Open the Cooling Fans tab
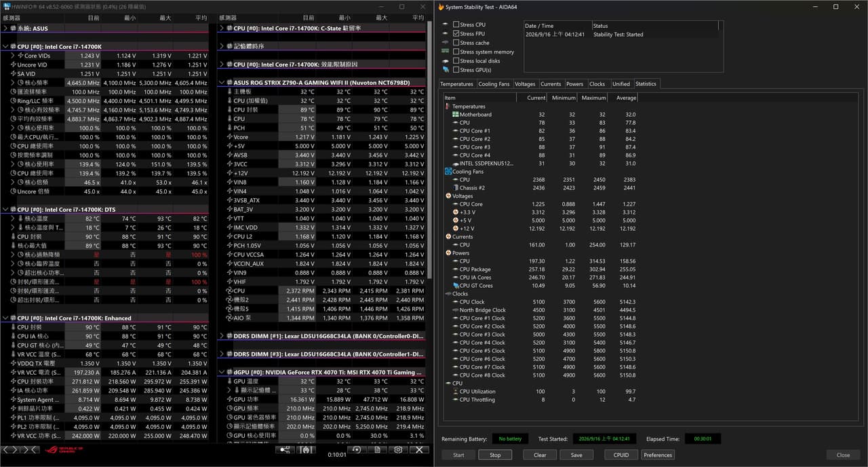The width and height of the screenshot is (868, 467). point(494,84)
